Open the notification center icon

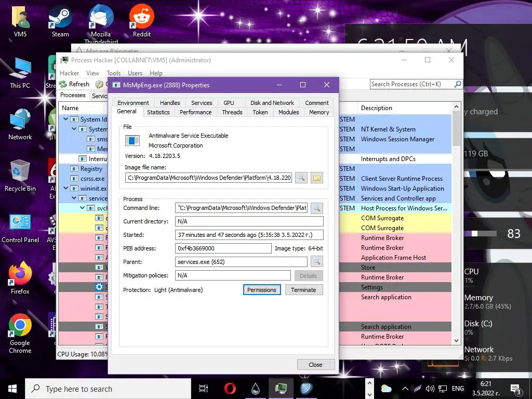(515, 389)
